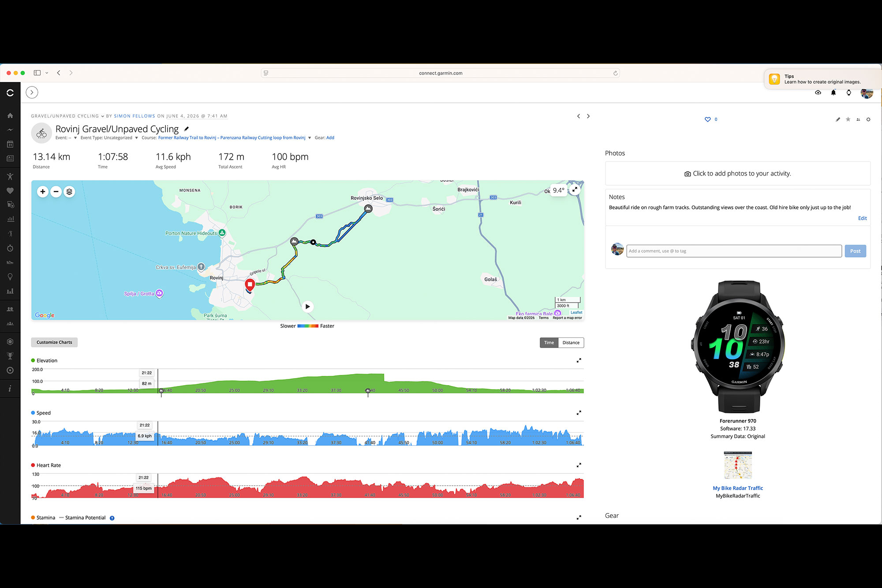This screenshot has height=588, width=882.
Task: Open the watch devices icon
Action: 849,93
